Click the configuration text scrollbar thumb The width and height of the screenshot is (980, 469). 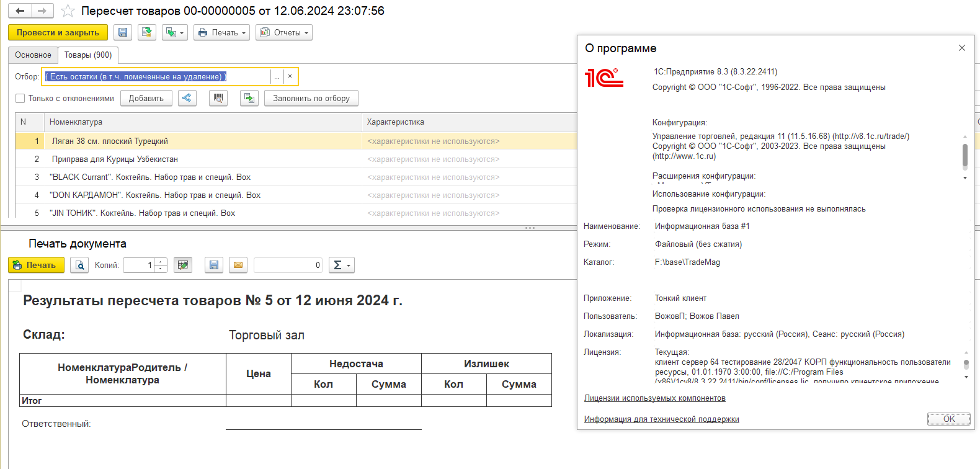(x=965, y=156)
